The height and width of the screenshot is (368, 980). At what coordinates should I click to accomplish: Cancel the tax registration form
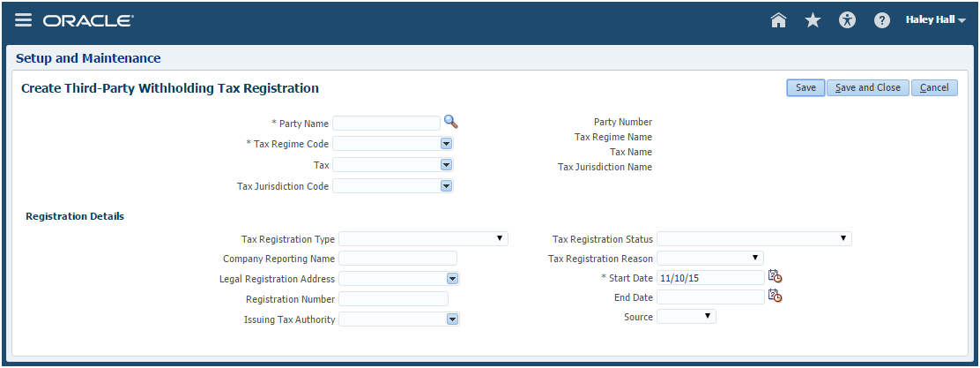tap(934, 87)
